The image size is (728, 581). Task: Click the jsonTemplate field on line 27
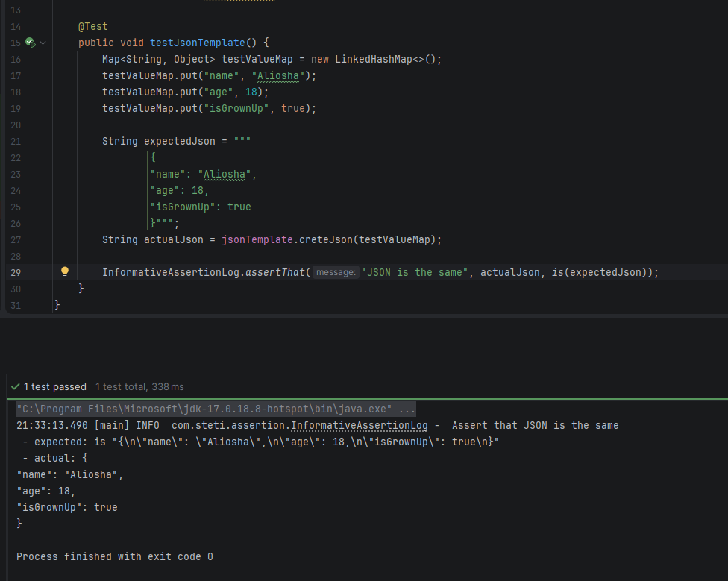click(257, 240)
